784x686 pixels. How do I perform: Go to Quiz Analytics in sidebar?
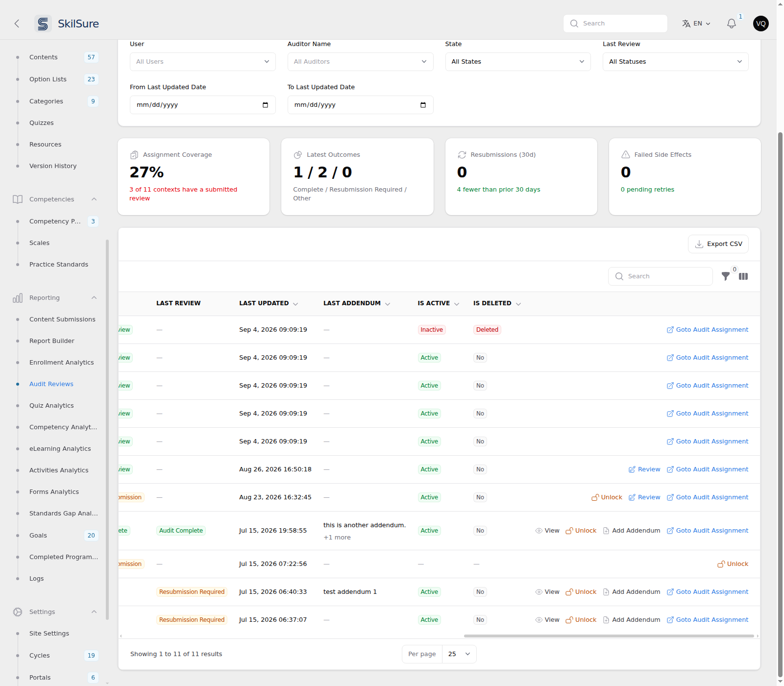point(51,406)
